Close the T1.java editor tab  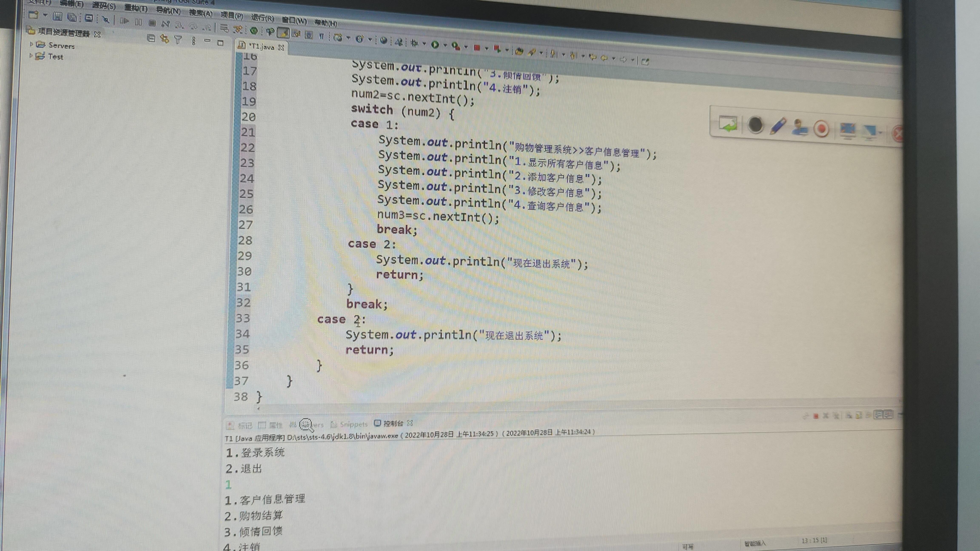[281, 48]
